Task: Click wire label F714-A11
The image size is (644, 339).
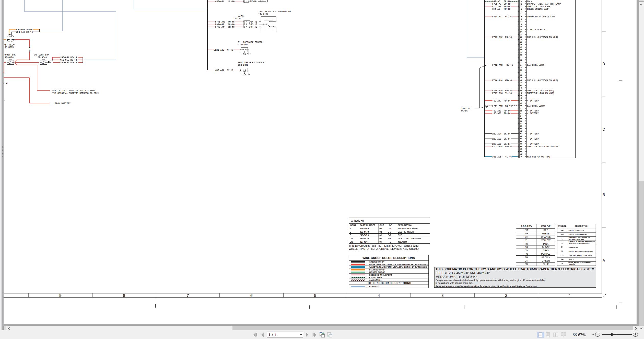Action: tap(497, 17)
